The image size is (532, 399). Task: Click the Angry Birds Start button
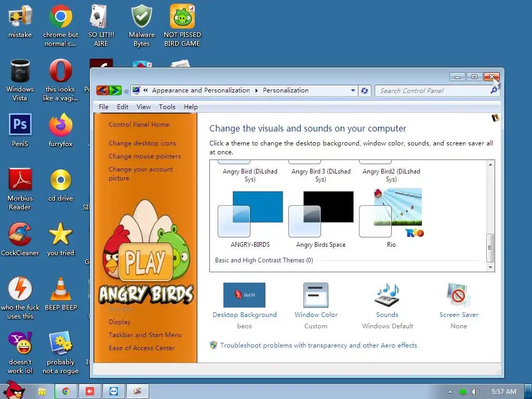[x=13, y=390]
